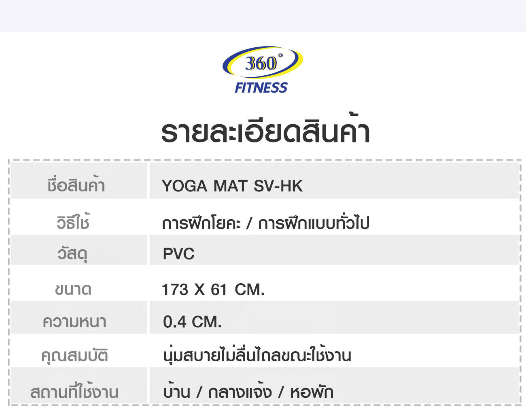Click the นุ่มสบายไม่ลื่นไถลขณะใช้งาน feature text
Viewport: 526px width, 420px height.
pos(257,355)
